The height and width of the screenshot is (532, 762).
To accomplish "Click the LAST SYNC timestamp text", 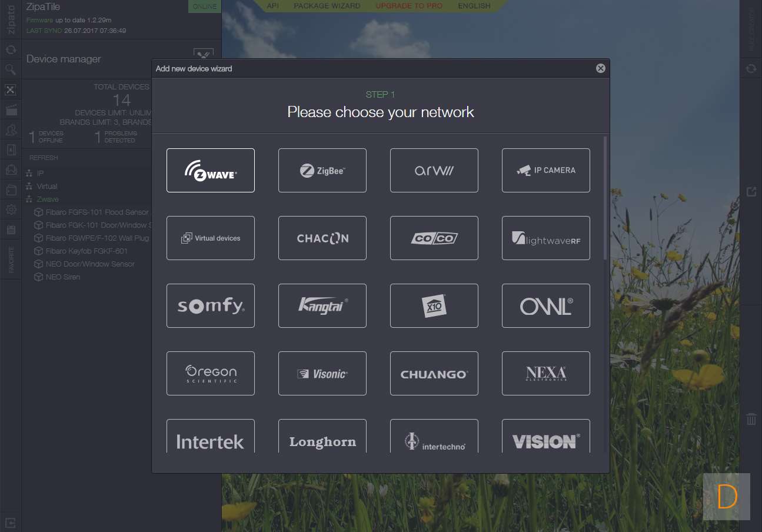I will (76, 31).
